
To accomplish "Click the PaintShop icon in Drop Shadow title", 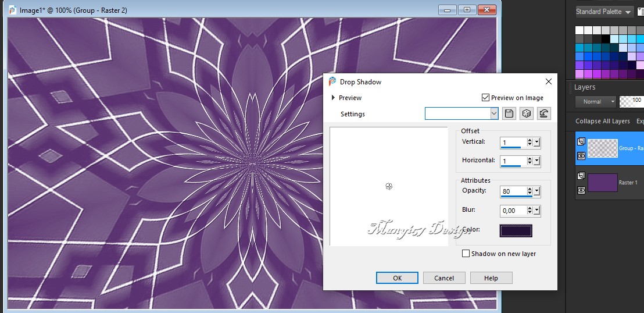I will pyautogui.click(x=332, y=81).
